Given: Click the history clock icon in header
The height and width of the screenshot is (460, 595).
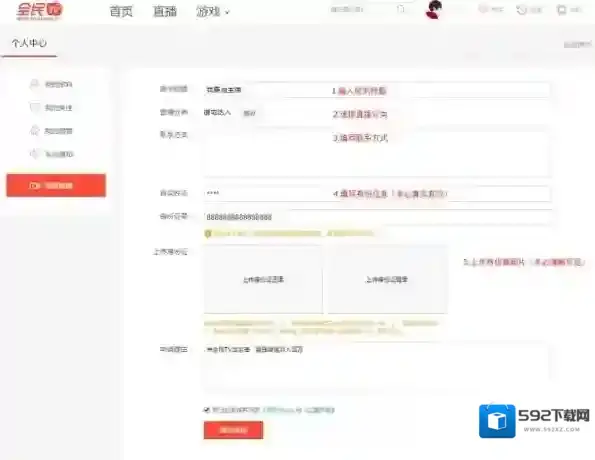Looking at the screenshot, I should click(x=521, y=10).
